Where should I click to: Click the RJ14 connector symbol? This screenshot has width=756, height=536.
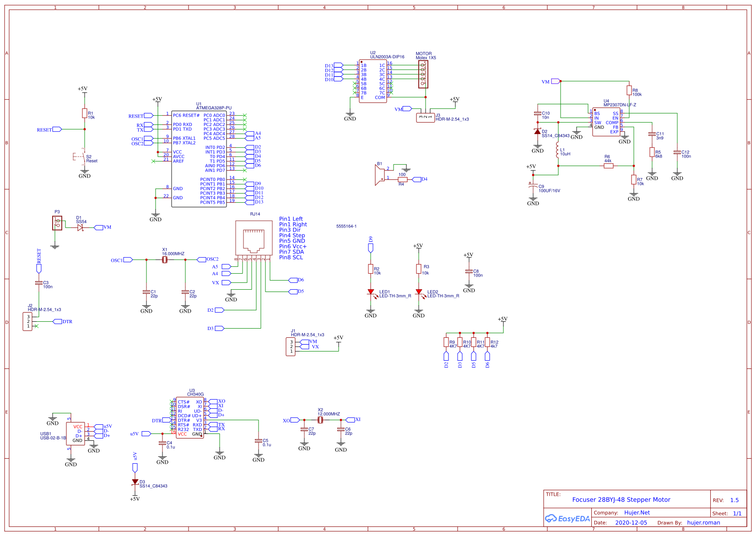(x=254, y=238)
